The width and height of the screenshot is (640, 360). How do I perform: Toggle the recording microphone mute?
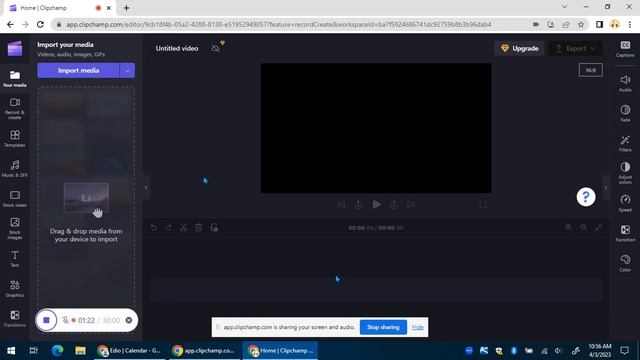click(x=65, y=320)
